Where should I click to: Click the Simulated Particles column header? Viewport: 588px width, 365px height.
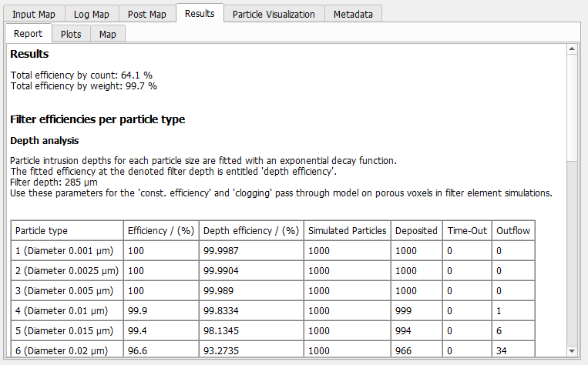(346, 230)
